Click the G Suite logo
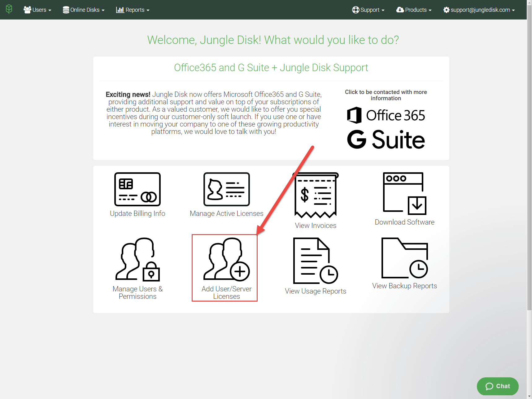Screen dimensions: 532x399 click(x=386, y=139)
